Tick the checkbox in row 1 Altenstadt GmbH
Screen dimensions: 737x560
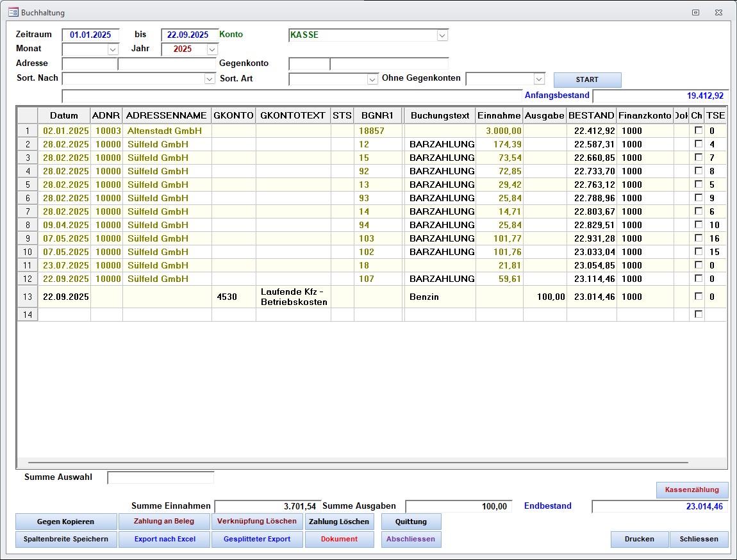click(699, 131)
